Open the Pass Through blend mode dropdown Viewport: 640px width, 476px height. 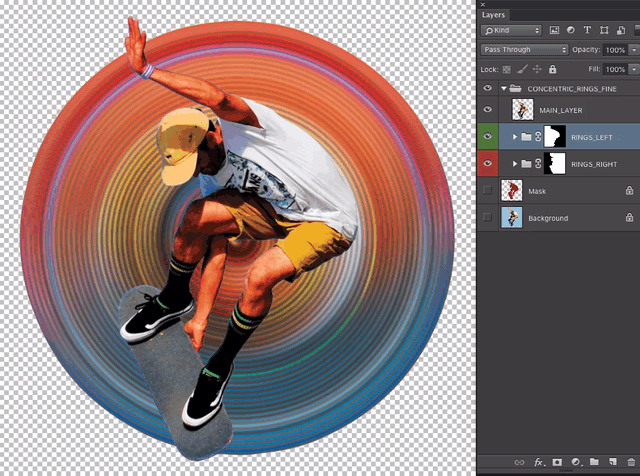[524, 49]
